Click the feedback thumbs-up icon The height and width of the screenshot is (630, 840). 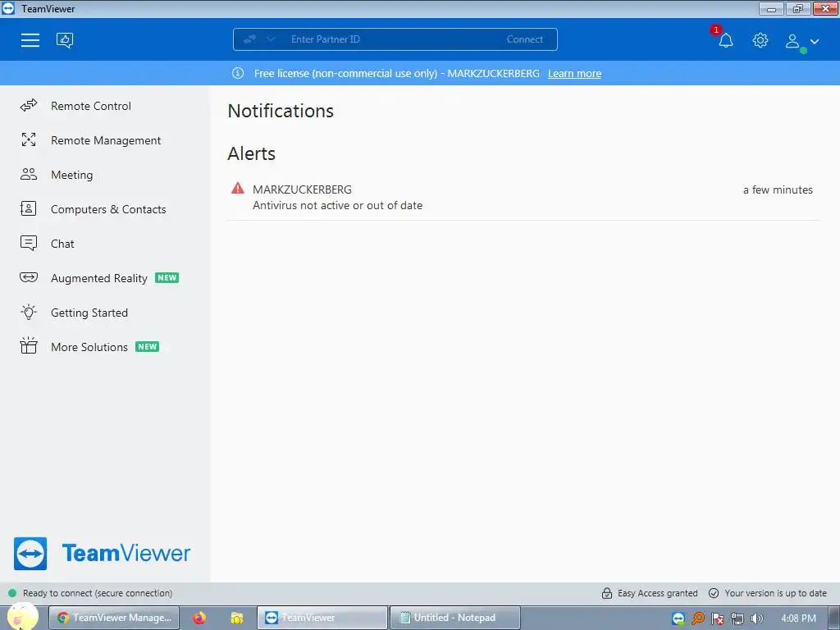[65, 40]
